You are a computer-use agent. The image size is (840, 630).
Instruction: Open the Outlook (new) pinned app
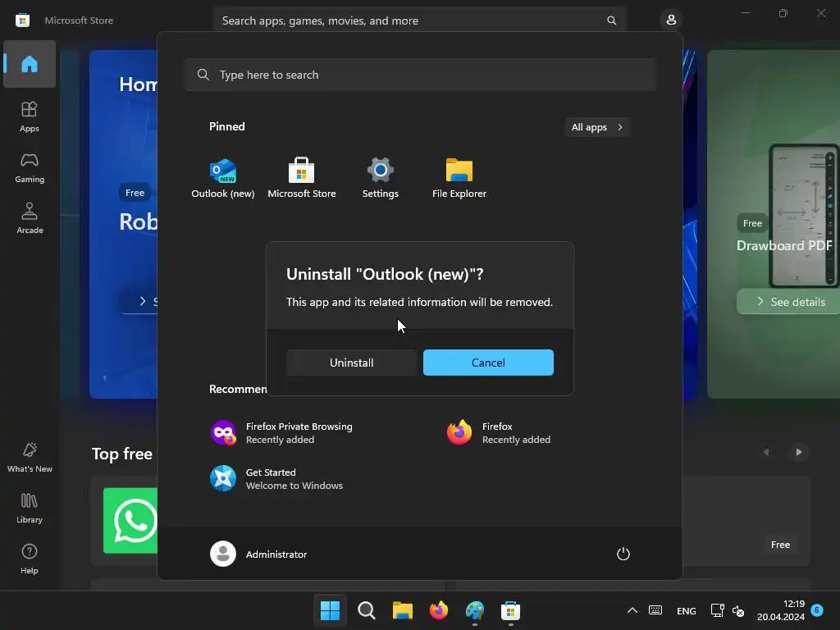tap(223, 178)
